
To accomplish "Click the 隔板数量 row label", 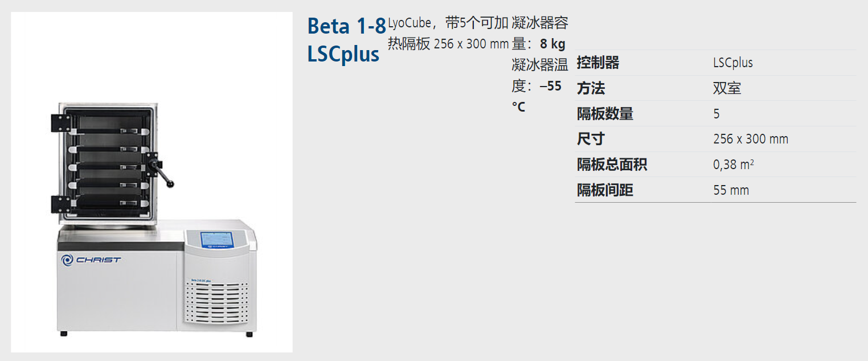I will [x=605, y=114].
